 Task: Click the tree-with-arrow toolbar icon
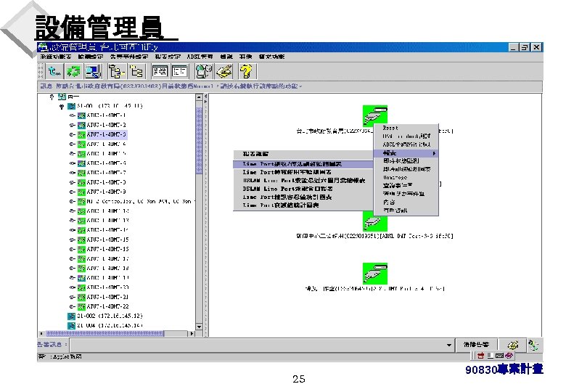click(117, 71)
